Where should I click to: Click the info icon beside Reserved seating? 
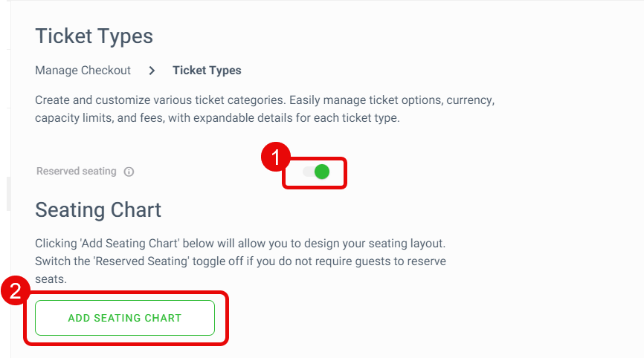pyautogui.click(x=129, y=172)
